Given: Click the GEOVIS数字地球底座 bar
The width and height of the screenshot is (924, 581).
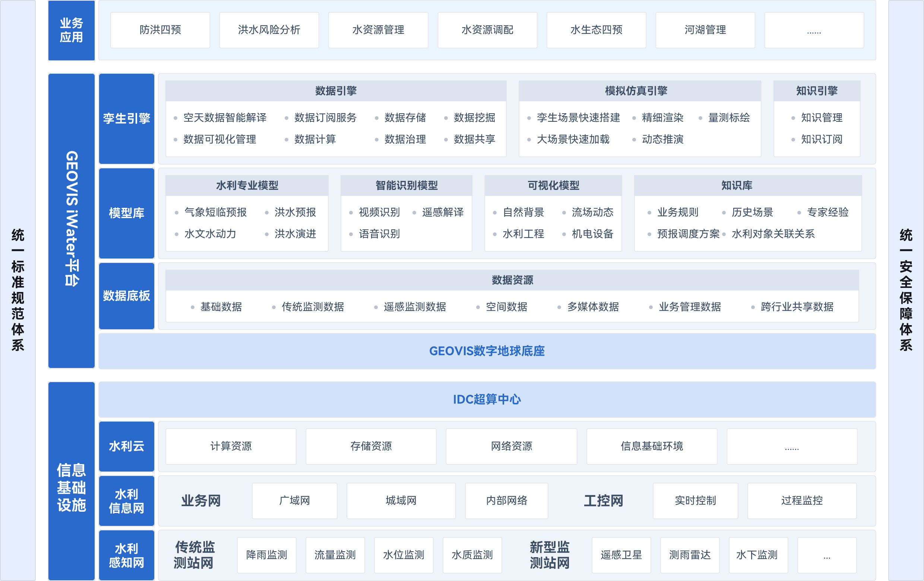Looking at the screenshot, I should click(x=487, y=351).
